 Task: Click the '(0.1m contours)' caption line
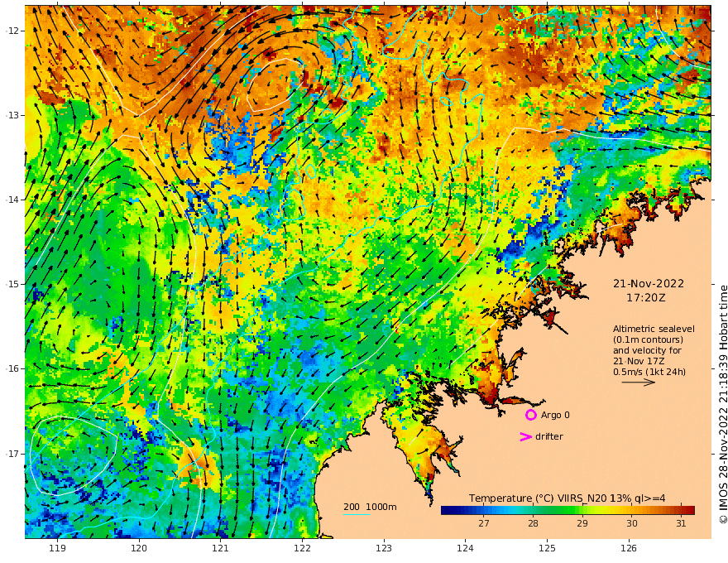point(648,339)
